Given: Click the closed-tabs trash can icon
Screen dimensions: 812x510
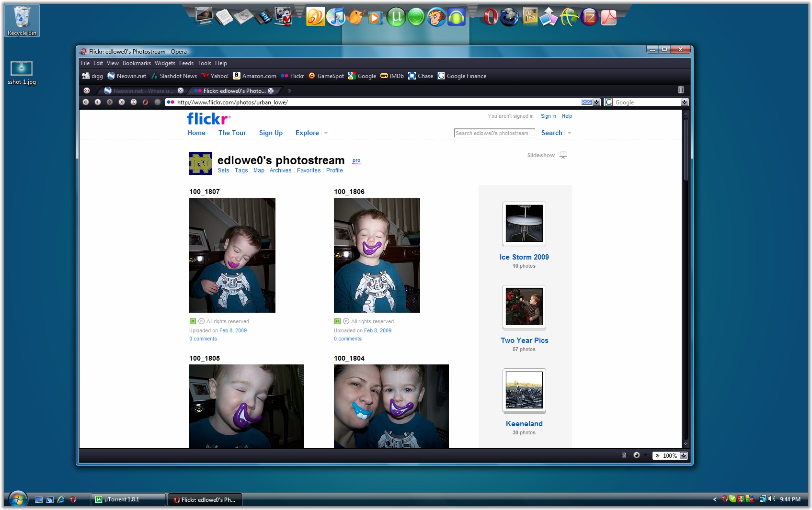Looking at the screenshot, I should tap(681, 90).
